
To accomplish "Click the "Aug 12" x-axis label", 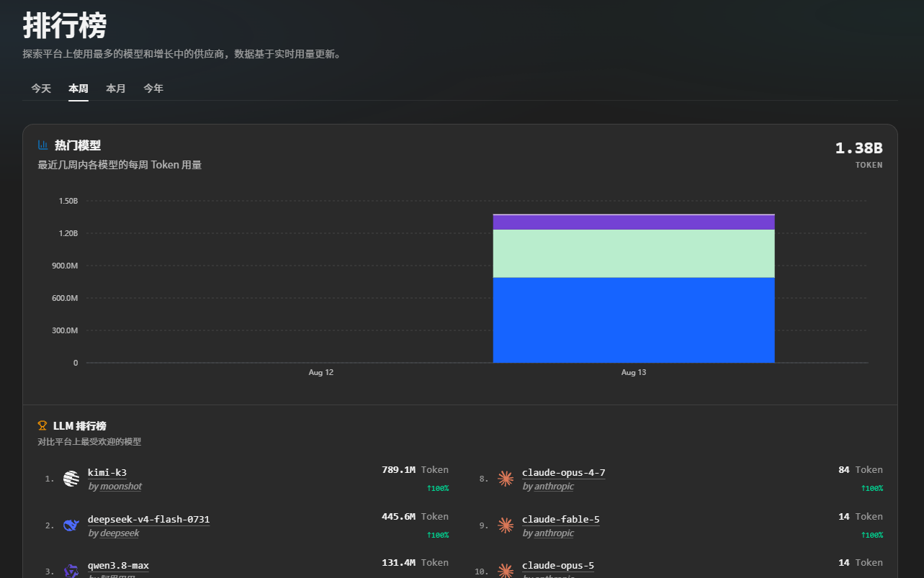I will (321, 373).
